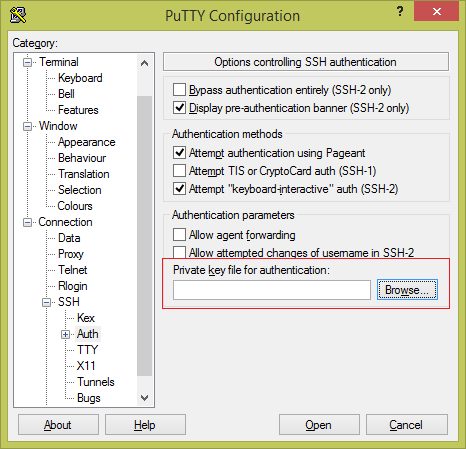Click the About button
Viewport: 466px width, 449px height.
click(58, 425)
